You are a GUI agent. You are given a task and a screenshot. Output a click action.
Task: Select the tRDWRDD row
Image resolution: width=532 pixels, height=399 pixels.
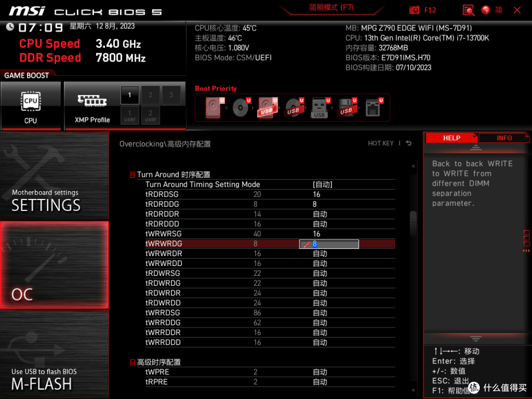click(x=270, y=302)
